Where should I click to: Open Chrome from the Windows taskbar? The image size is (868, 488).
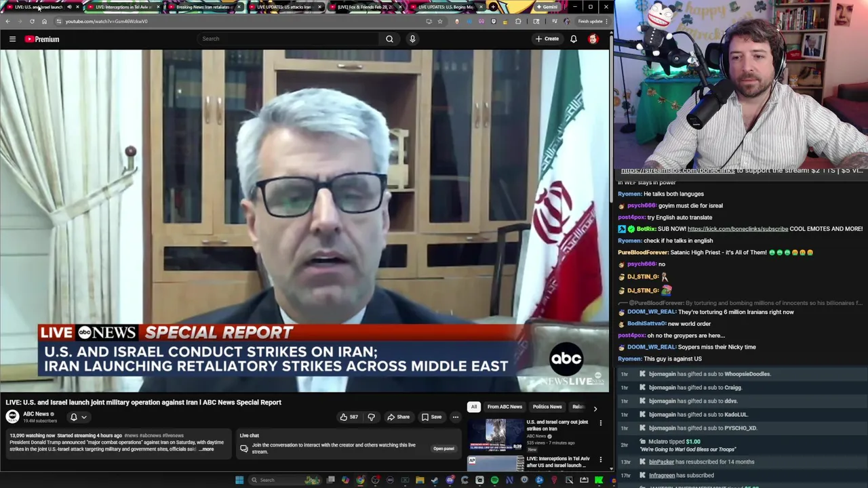tap(360, 480)
